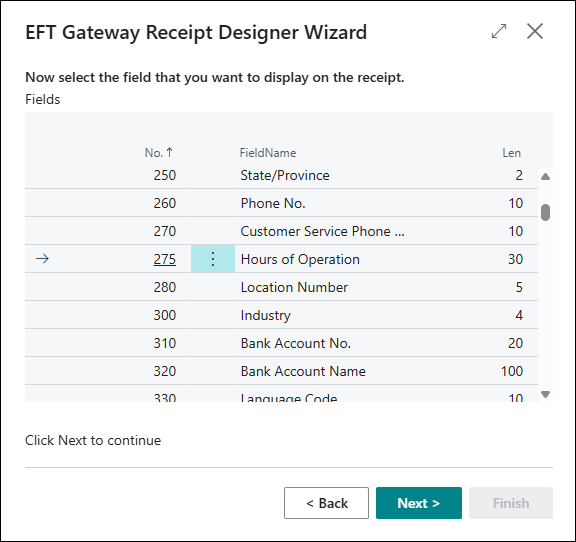Click field number 320

click(165, 371)
